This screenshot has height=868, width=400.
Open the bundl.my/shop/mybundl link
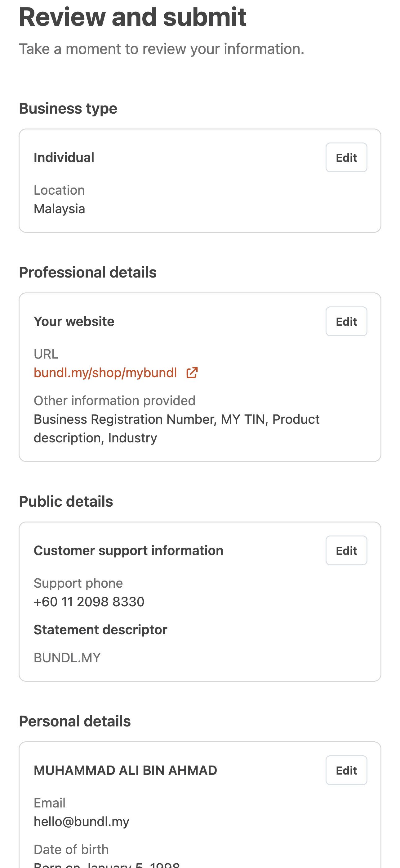[105, 373]
